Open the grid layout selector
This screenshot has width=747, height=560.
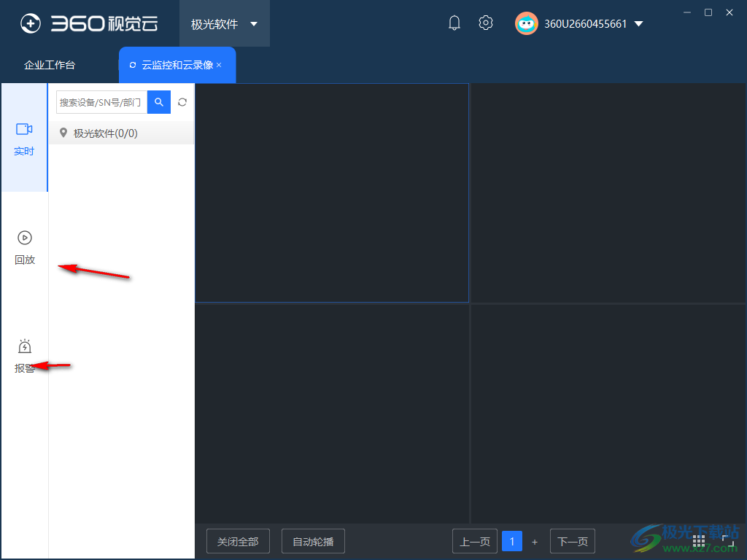pyautogui.click(x=698, y=540)
